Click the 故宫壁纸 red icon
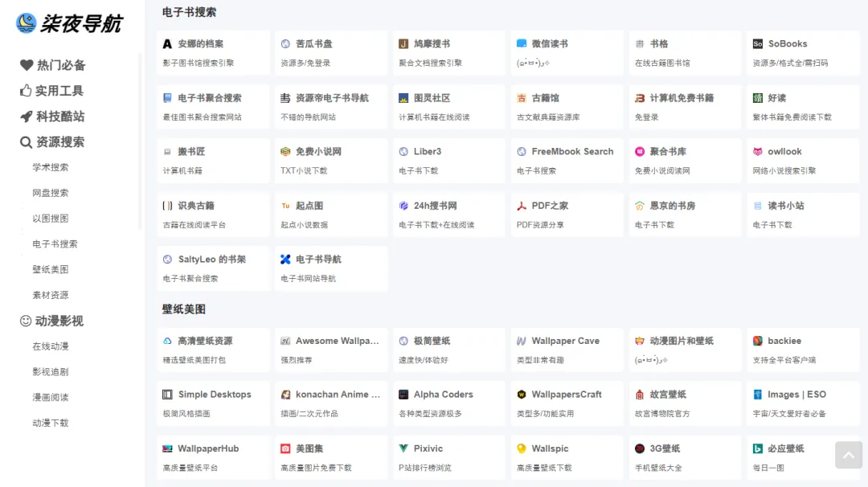868x487 pixels. coord(640,395)
